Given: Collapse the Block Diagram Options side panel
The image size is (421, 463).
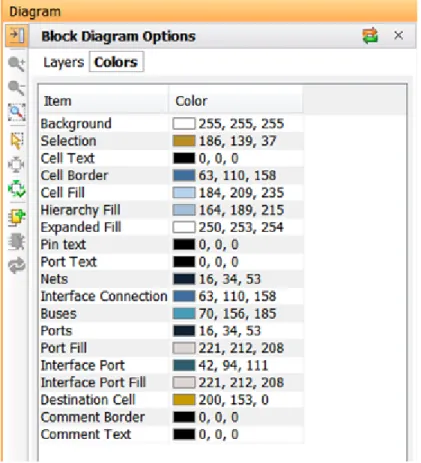Looking at the screenshot, I should [16, 35].
